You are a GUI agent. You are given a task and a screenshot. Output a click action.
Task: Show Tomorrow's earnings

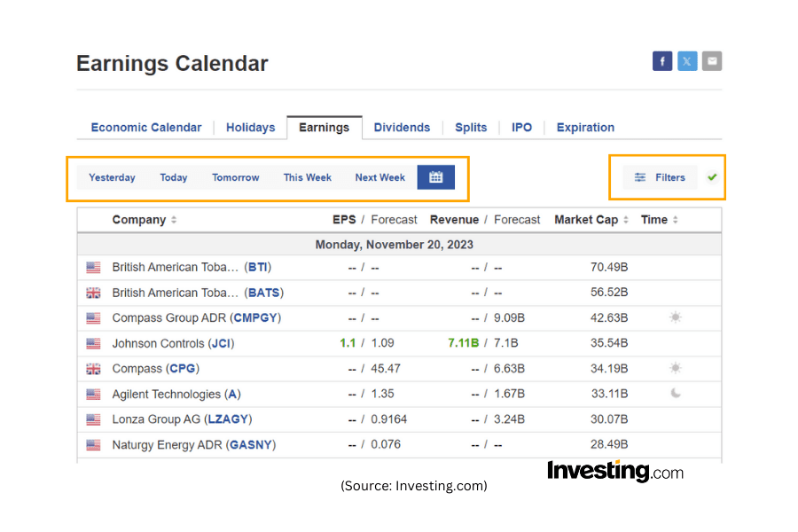pyautogui.click(x=236, y=177)
